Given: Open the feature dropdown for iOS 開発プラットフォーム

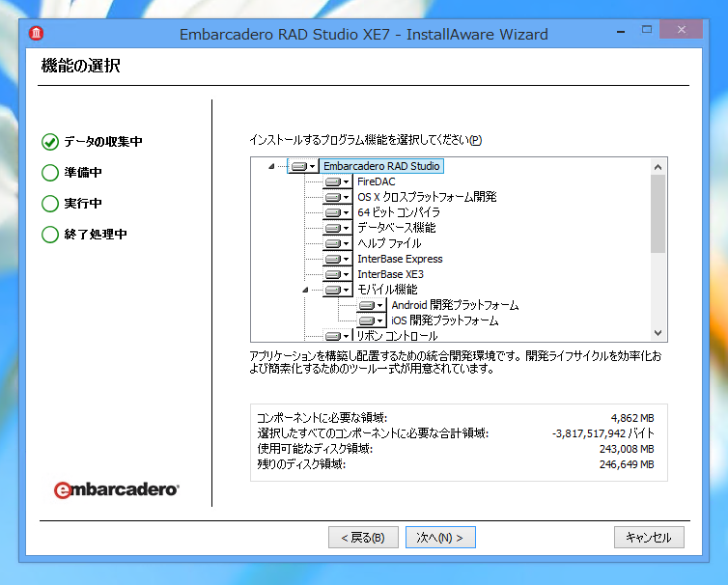Looking at the screenshot, I should pyautogui.click(x=371, y=320).
